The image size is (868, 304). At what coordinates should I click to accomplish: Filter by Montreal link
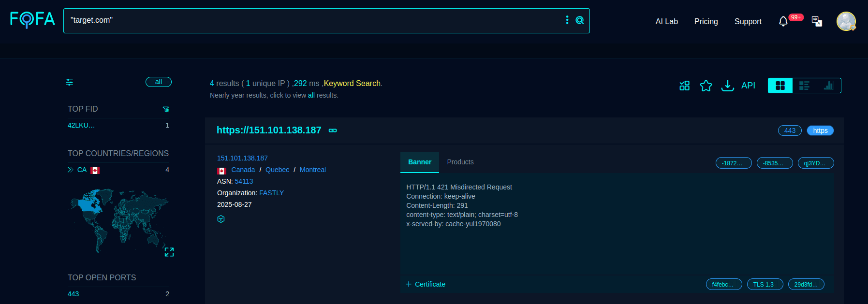313,170
